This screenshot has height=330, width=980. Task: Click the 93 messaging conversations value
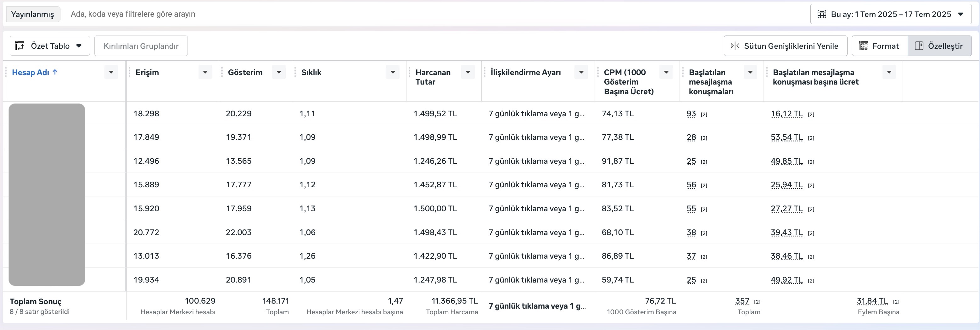(691, 114)
